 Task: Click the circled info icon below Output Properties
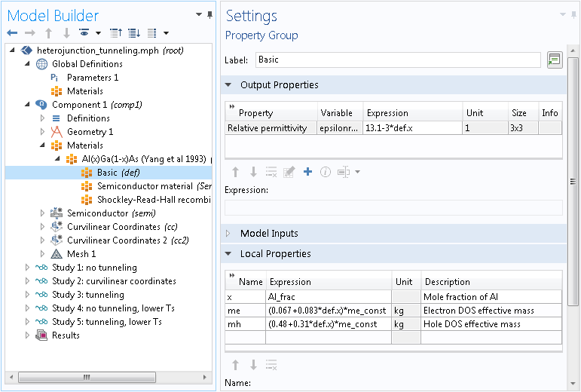(326, 172)
